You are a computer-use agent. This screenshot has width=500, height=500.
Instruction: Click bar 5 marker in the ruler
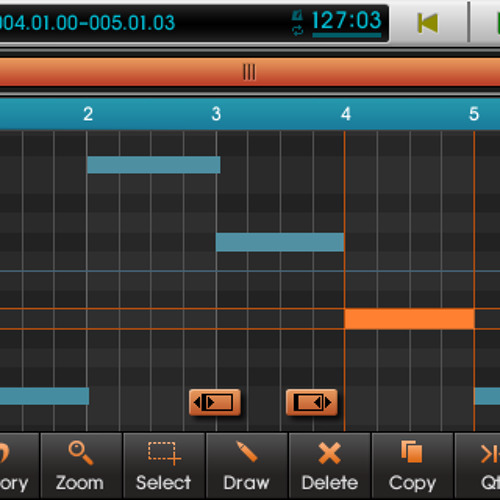[474, 114]
